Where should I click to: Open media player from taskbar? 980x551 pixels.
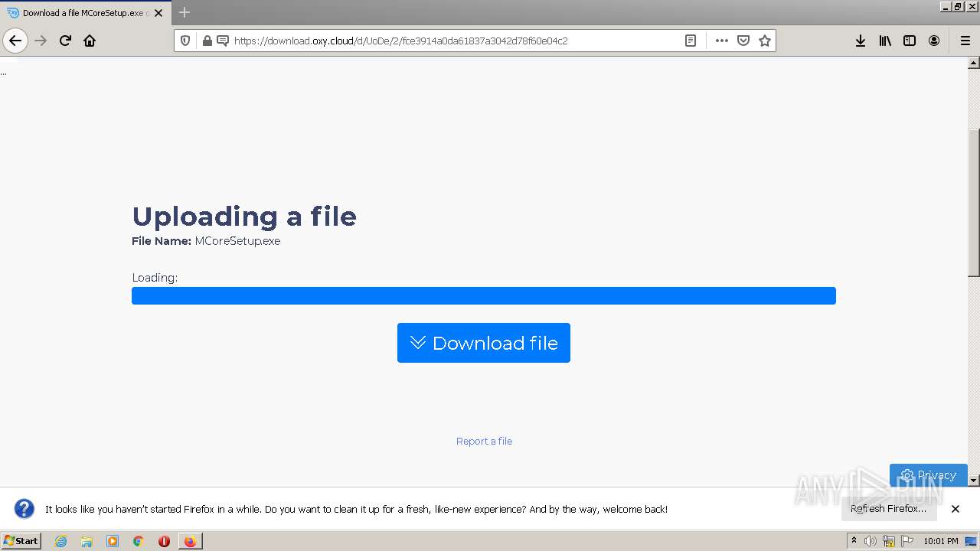pos(113,541)
